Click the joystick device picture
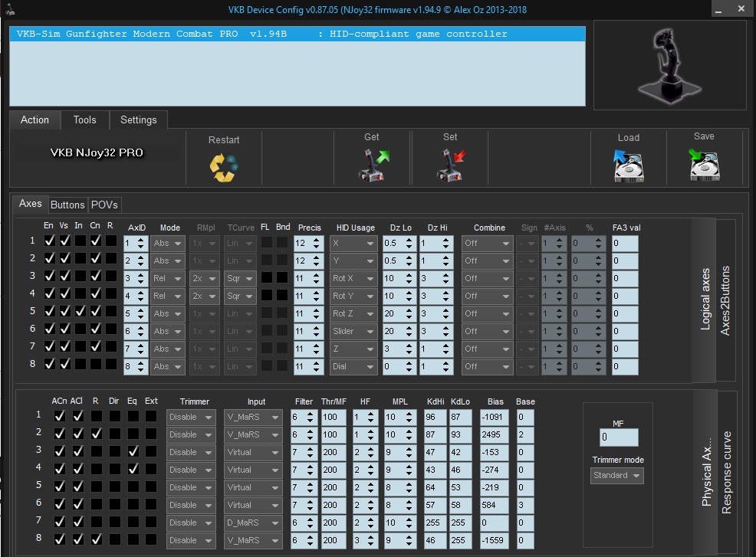Screen dimensions: 756x557 pyautogui.click(x=669, y=66)
